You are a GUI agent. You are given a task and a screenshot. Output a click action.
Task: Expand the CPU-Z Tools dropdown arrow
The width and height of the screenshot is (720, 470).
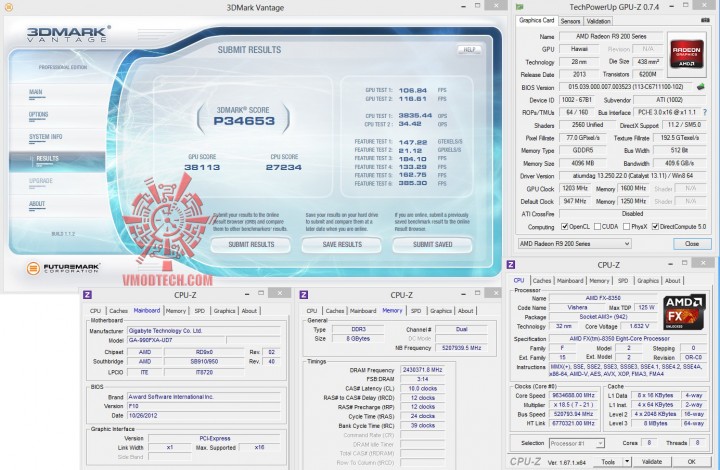(x=626, y=461)
